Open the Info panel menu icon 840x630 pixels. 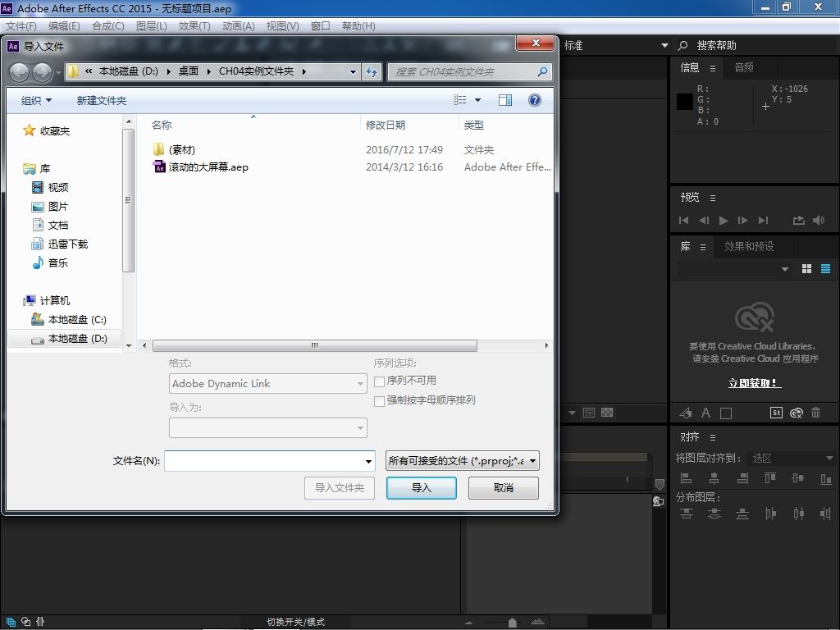[713, 68]
